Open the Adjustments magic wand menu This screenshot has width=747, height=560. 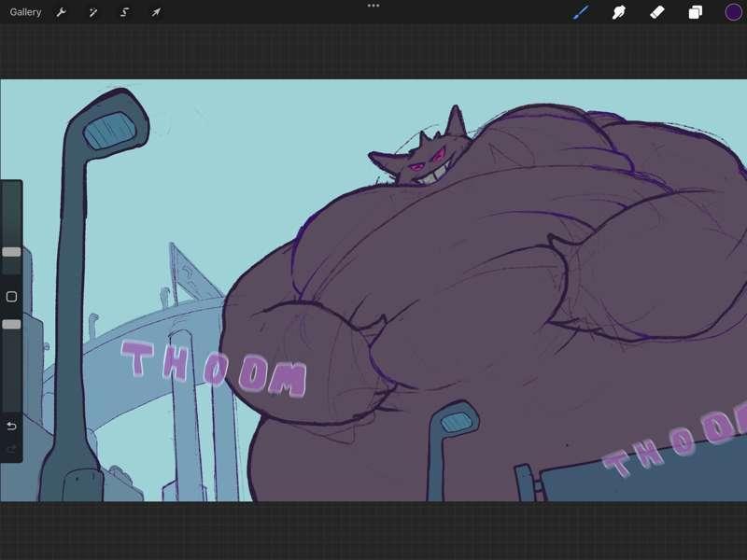pyautogui.click(x=92, y=12)
